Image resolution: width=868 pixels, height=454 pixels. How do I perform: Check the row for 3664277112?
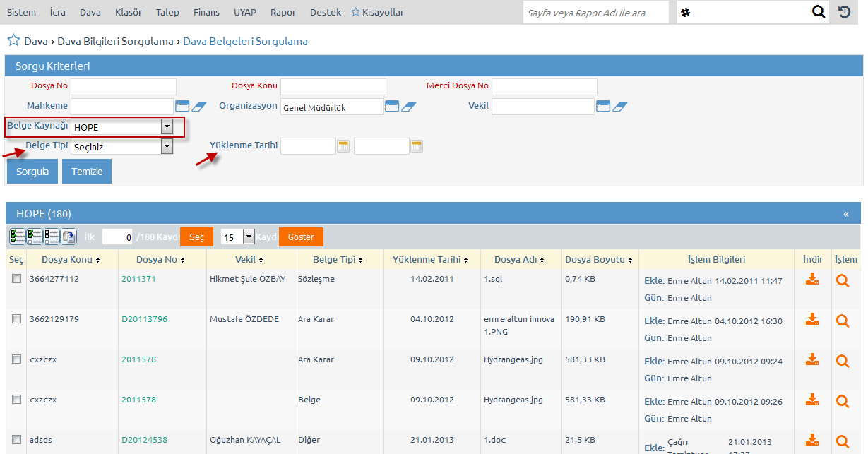coord(16,279)
